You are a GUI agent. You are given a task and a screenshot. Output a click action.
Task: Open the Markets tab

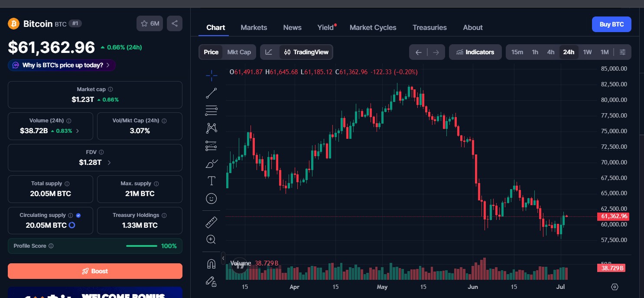(254, 27)
